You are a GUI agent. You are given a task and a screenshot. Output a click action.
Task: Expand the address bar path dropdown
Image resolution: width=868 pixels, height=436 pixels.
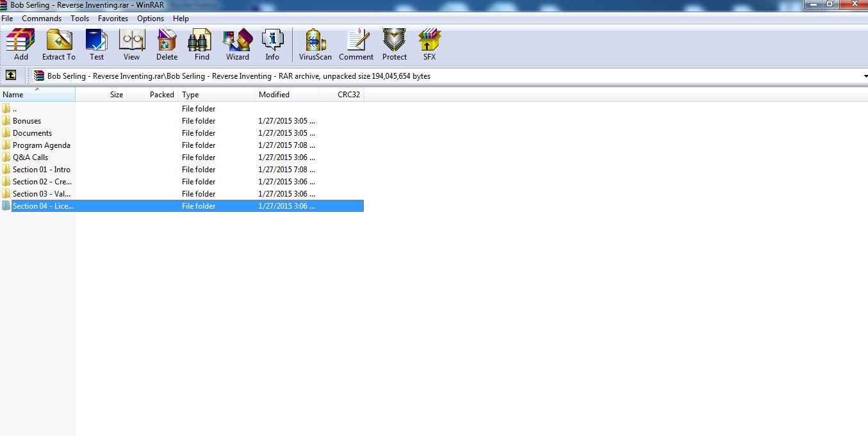864,76
